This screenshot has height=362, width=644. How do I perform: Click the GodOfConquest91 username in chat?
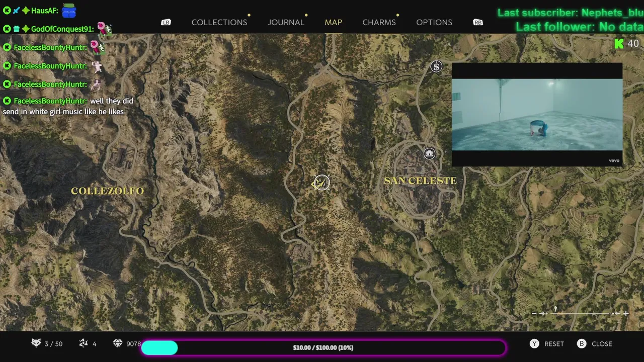pyautogui.click(x=62, y=29)
